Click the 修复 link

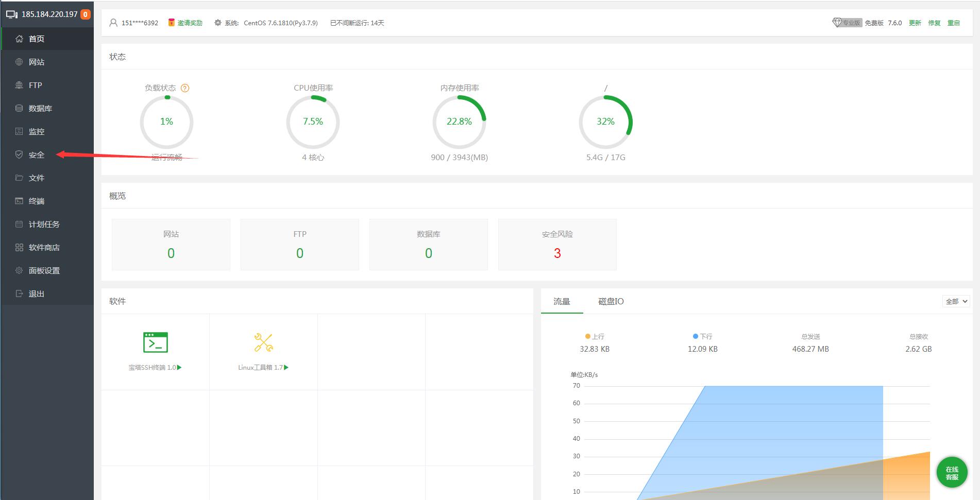coord(934,23)
